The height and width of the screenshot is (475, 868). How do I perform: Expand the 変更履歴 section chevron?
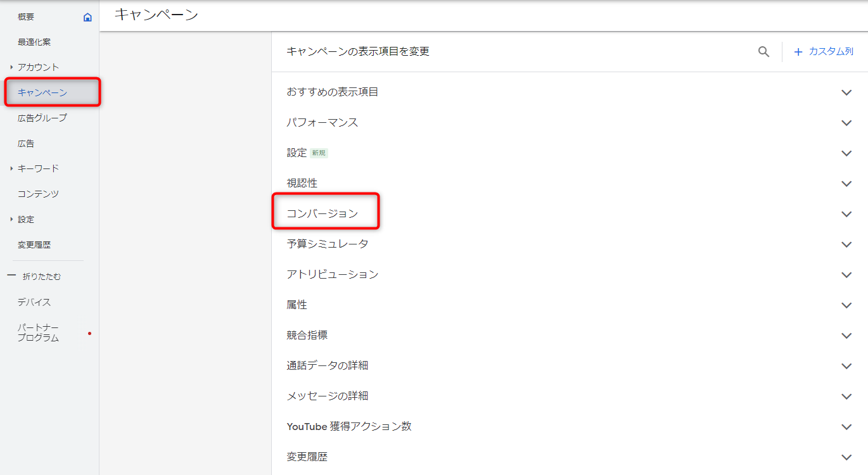coord(846,457)
